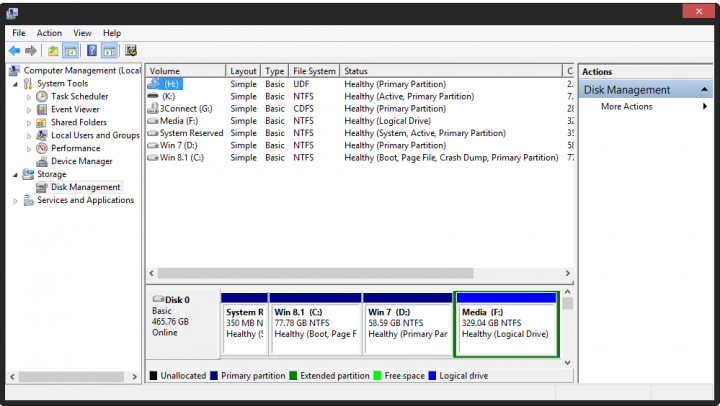The image size is (720, 406).
Task: Click the disk settings toolbar icon
Action: 131,51
